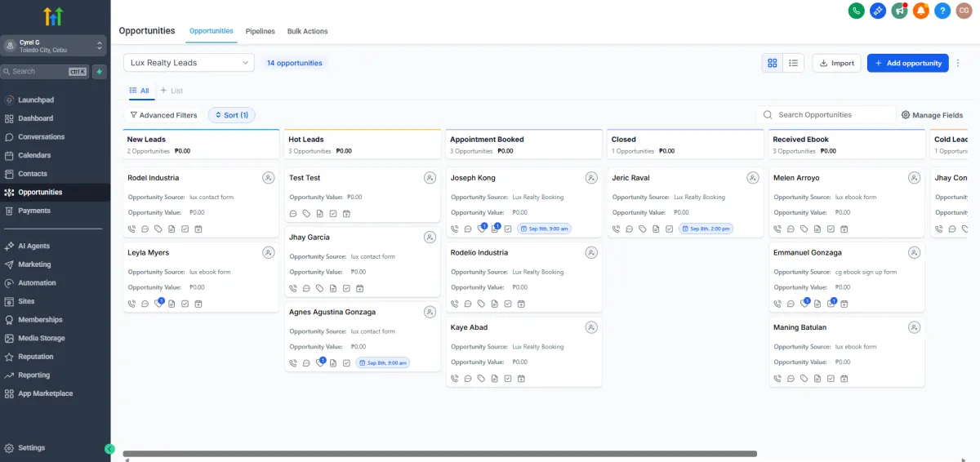Viewport: 980px width, 462px height.
Task: Click the horizontal scrollbar at the bottom
Action: tap(440, 454)
